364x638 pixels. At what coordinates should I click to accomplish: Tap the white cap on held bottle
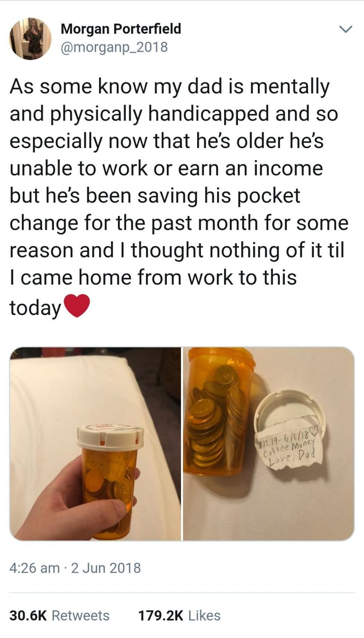point(110,437)
